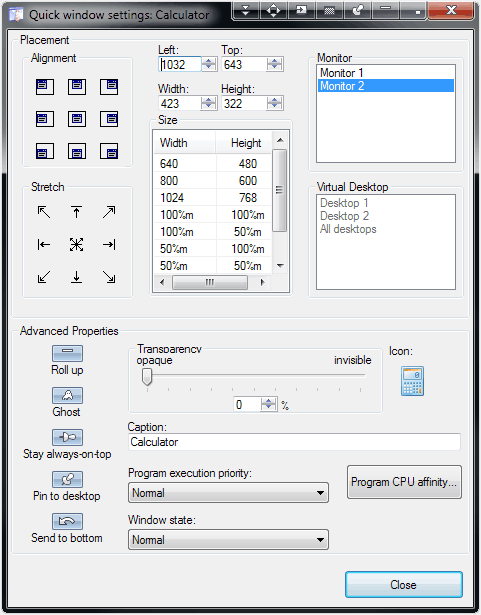Click size list scroll right arrow
The image size is (481, 615).
262,282
